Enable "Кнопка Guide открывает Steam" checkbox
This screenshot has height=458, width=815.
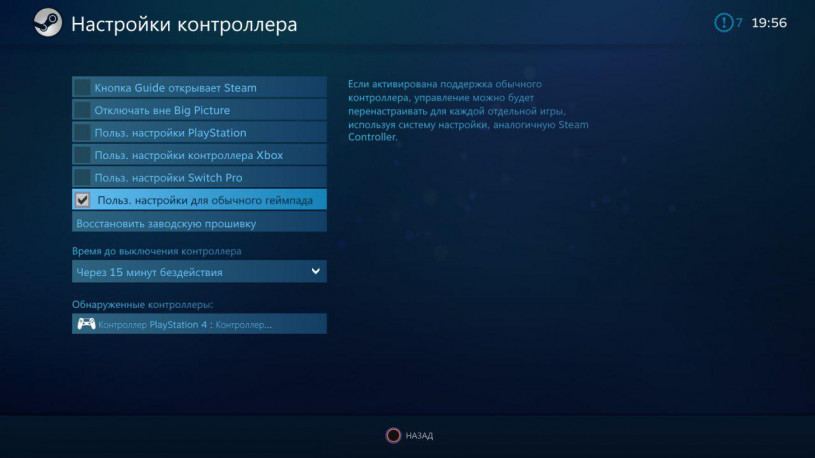[83, 88]
